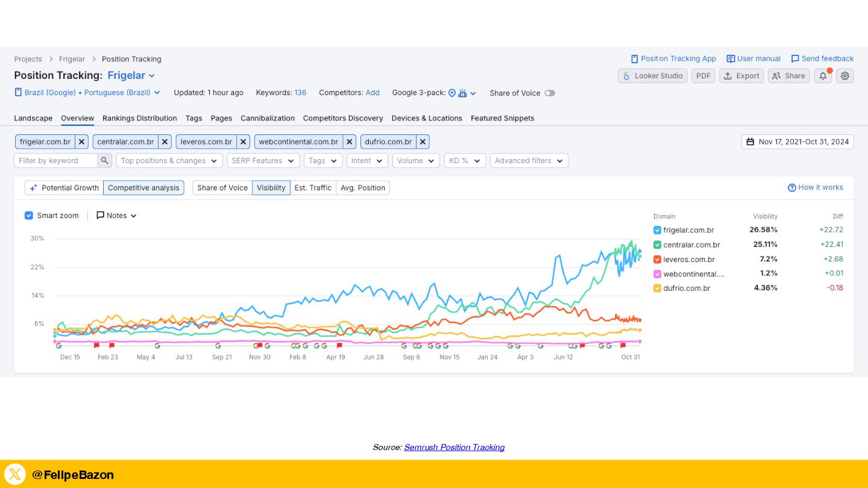This screenshot has width=868, height=488.
Task: Expand the Notes dropdown
Action: pos(117,216)
